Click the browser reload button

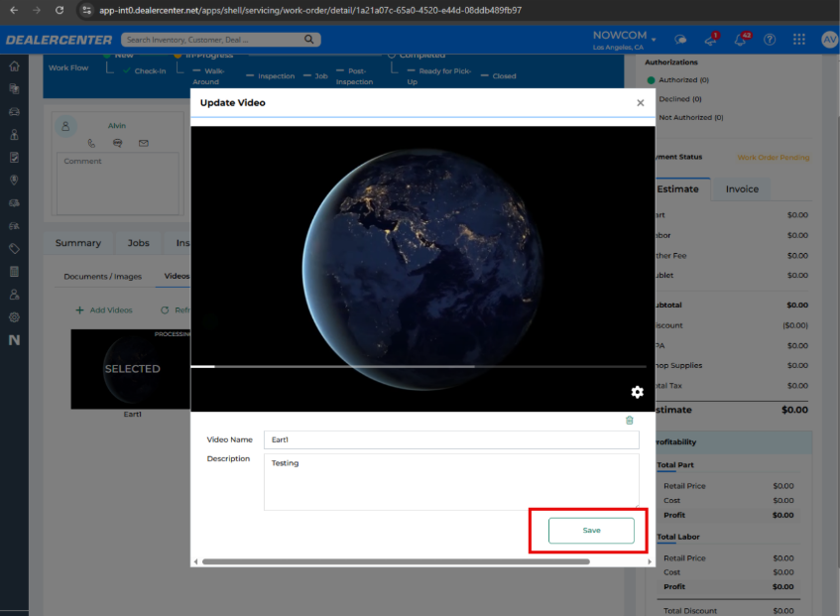[60, 10]
